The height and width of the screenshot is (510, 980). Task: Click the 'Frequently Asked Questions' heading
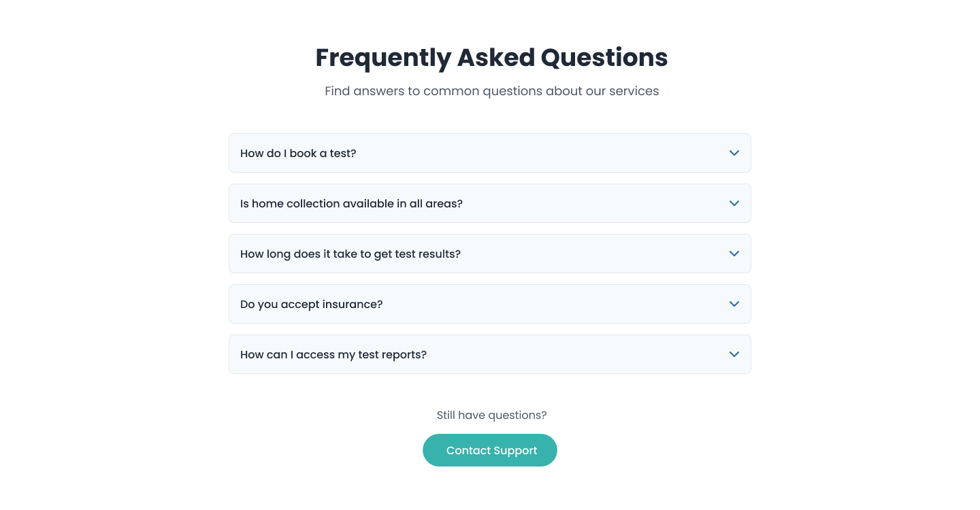pyautogui.click(x=491, y=58)
